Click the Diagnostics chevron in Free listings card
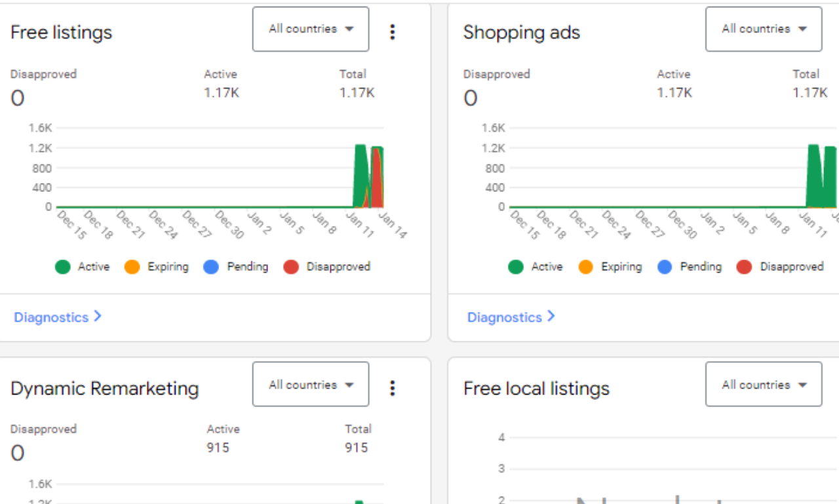Image resolution: width=839 pixels, height=504 pixels. [x=97, y=316]
